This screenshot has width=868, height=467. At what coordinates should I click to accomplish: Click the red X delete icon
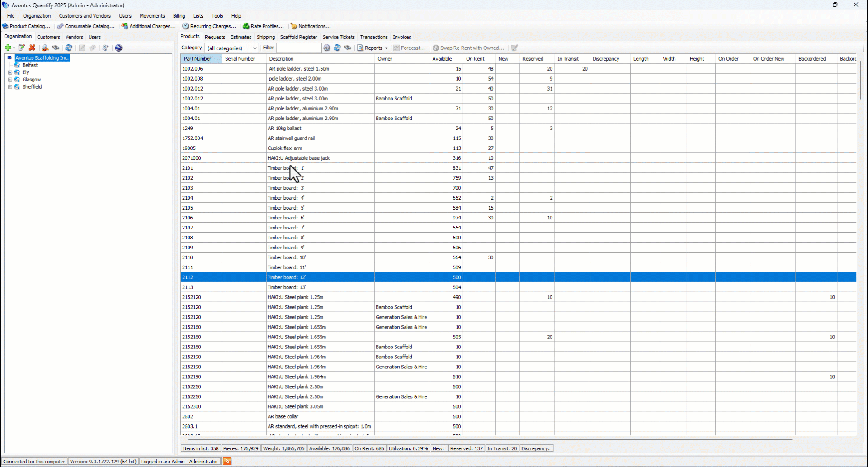[x=32, y=48]
